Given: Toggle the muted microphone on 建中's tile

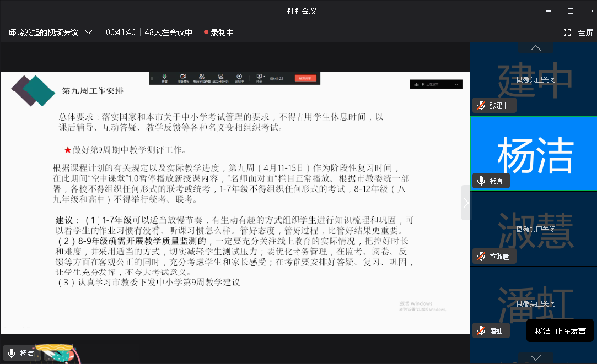Looking at the screenshot, I should tap(481, 105).
